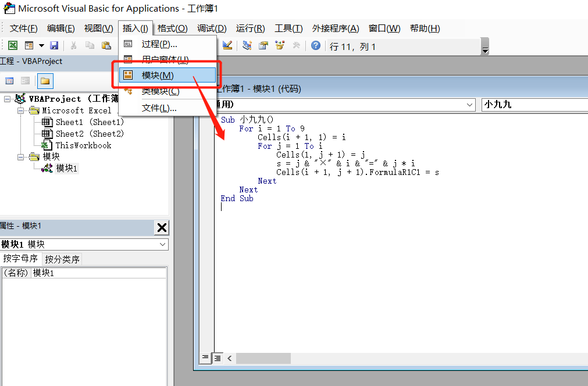The height and width of the screenshot is (386, 588).
Task: Choose 过程(P)... from the Insert menu
Action: pyautogui.click(x=168, y=44)
